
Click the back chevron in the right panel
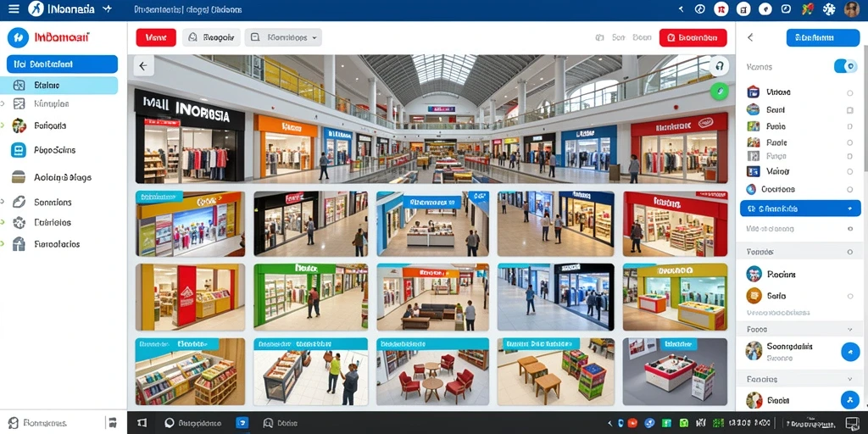tap(750, 37)
